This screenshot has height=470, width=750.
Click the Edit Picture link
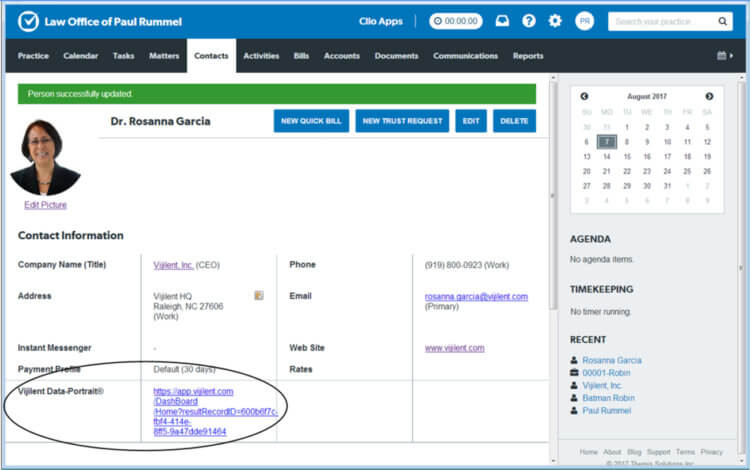click(45, 205)
